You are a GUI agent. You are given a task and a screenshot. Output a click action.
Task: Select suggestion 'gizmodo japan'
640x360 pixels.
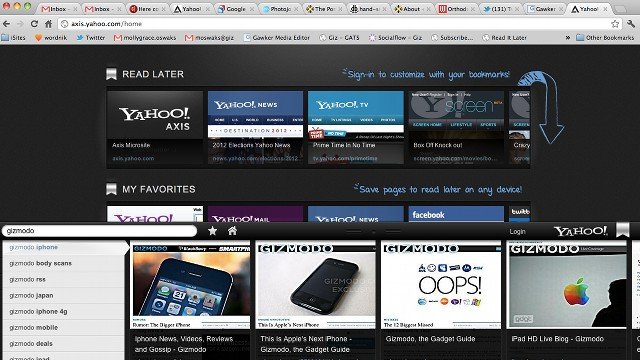pyautogui.click(x=63, y=296)
